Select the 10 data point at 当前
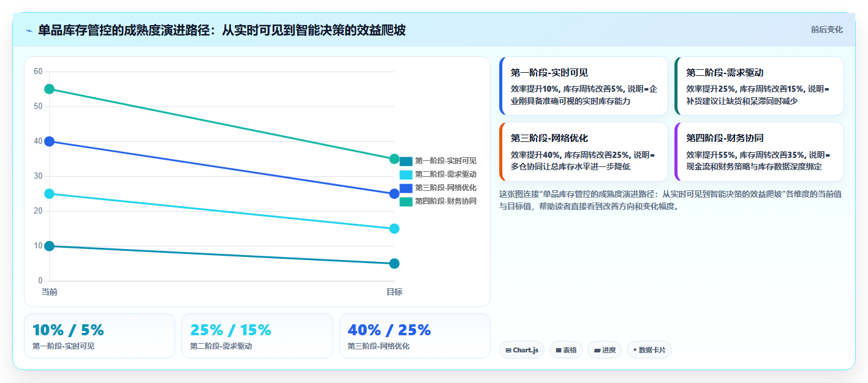 [x=50, y=246]
